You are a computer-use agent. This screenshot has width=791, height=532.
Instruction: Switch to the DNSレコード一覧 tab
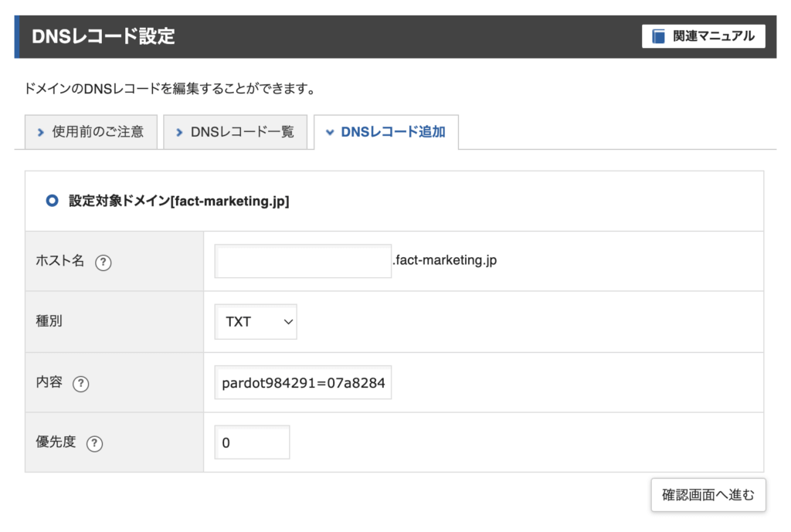pos(236,132)
